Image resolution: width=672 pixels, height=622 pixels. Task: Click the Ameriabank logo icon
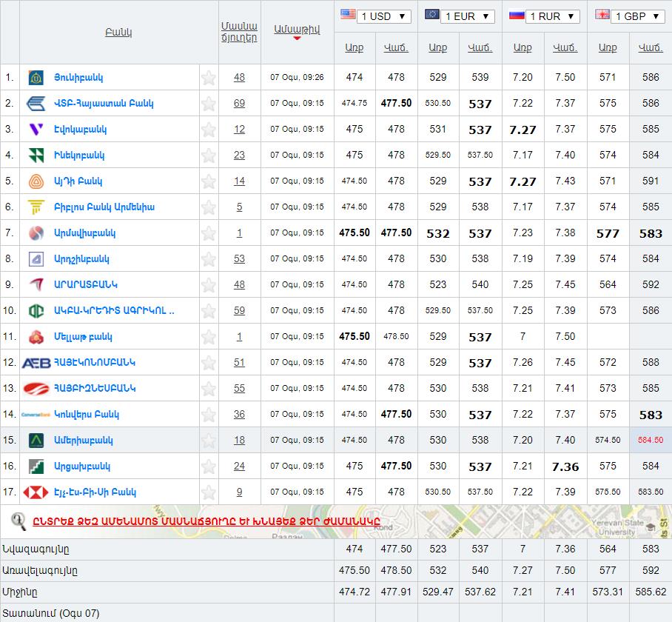coord(36,441)
